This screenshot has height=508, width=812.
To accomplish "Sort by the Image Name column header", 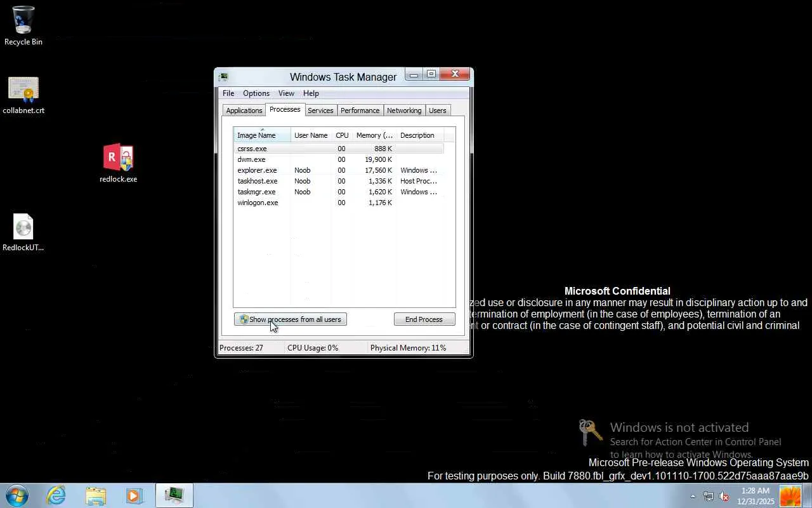I will (x=262, y=135).
